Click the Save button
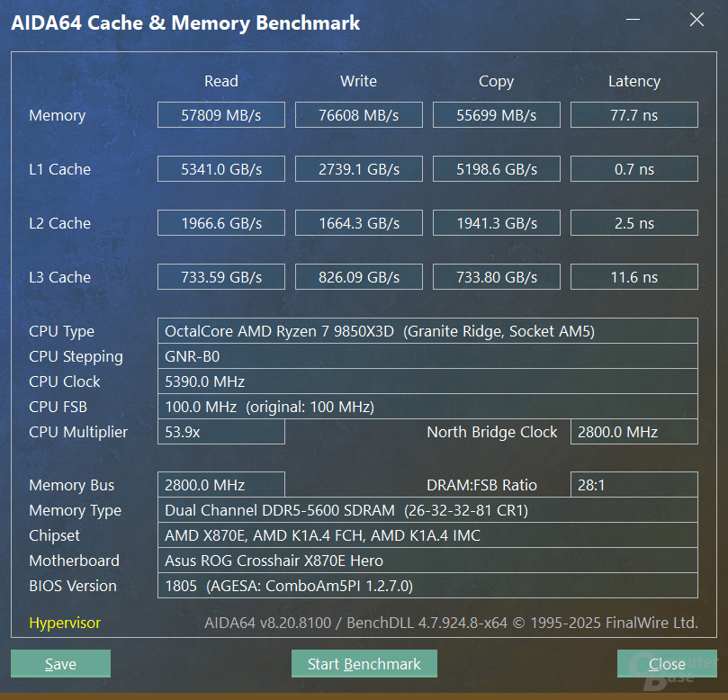 [x=60, y=664]
